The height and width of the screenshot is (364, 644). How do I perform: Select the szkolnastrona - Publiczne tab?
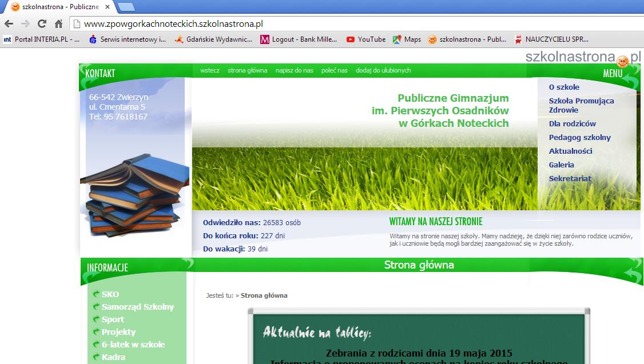coord(61,7)
